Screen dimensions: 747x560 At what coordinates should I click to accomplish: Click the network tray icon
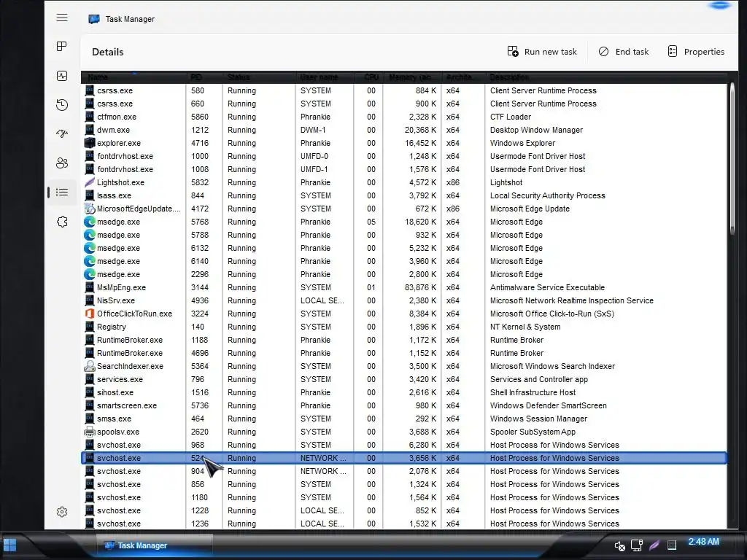click(x=636, y=545)
